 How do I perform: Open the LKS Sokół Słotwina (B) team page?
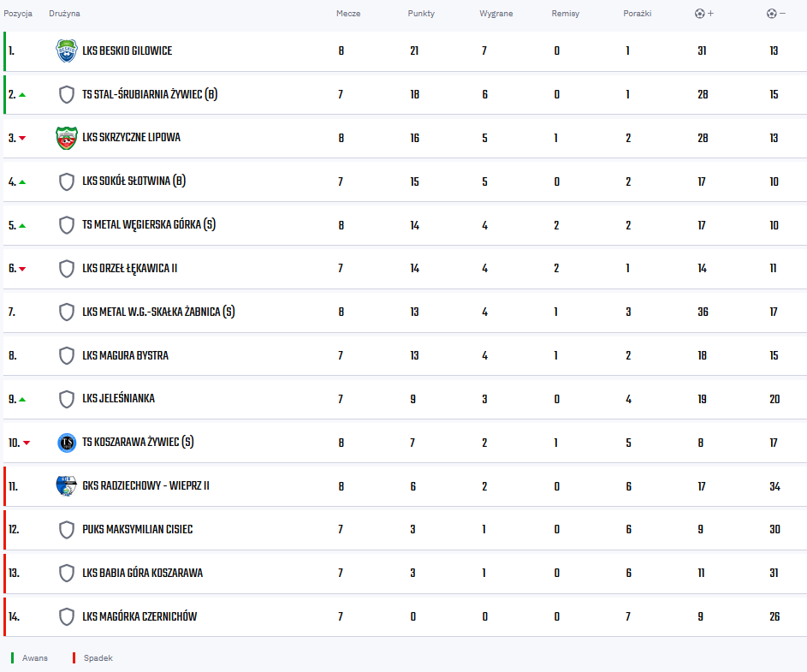pos(134,181)
